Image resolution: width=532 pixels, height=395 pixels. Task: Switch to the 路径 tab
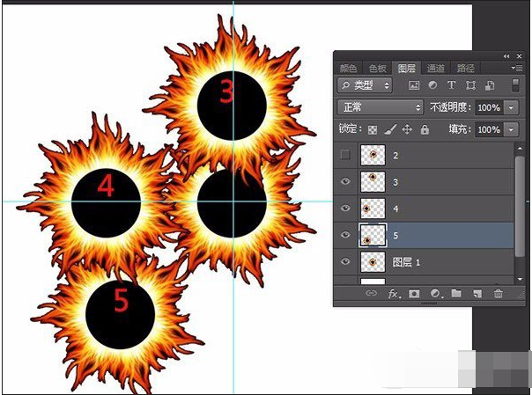coord(465,68)
